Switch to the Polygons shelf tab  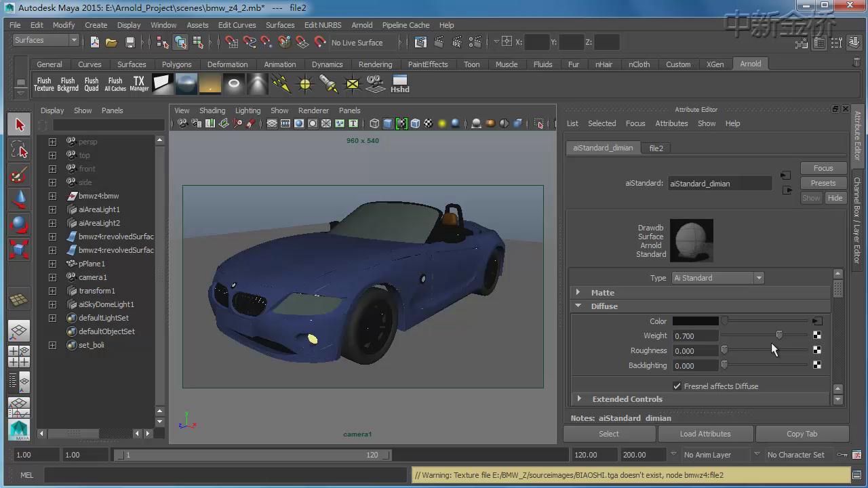(x=176, y=64)
